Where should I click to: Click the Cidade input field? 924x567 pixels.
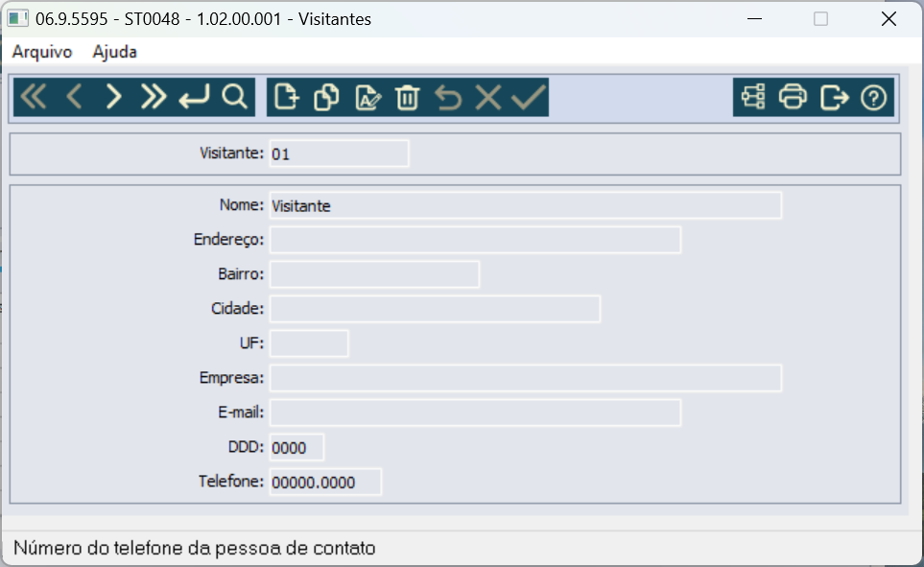pos(435,309)
